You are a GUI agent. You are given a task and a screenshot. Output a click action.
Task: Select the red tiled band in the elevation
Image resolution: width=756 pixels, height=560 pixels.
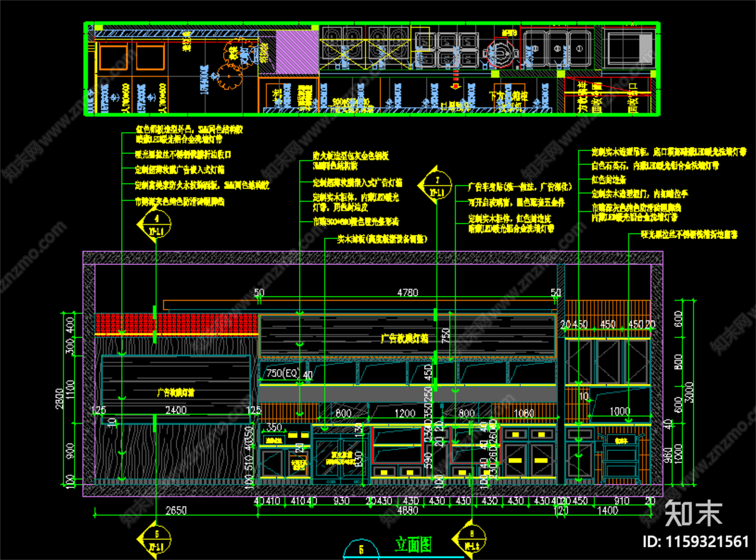click(x=177, y=323)
